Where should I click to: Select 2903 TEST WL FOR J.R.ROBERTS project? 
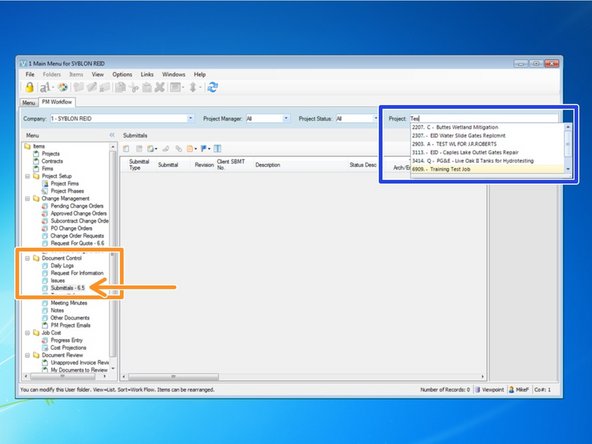487,144
